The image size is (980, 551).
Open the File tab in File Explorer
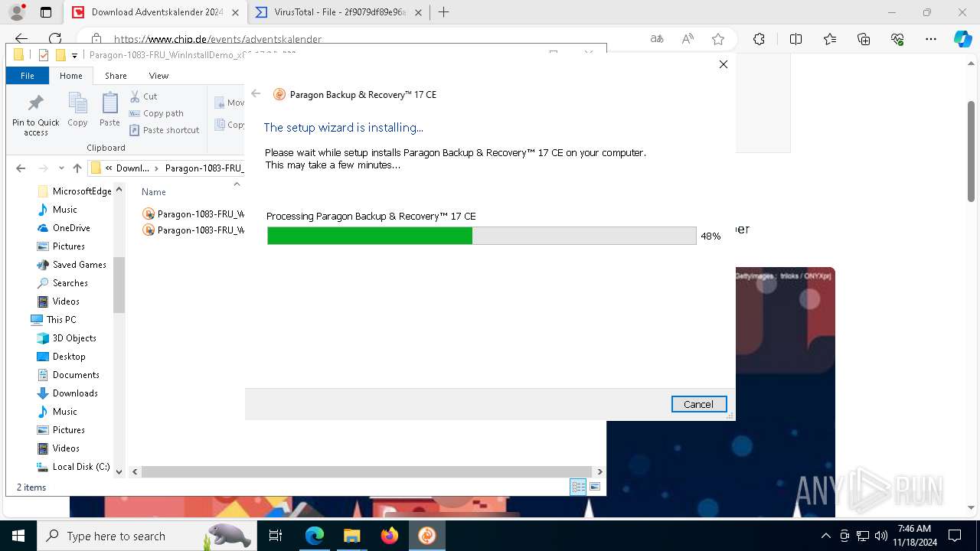28,76
